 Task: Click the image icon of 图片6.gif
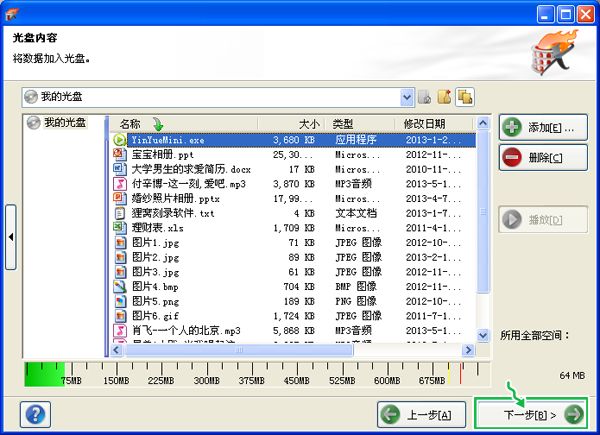pos(120,316)
